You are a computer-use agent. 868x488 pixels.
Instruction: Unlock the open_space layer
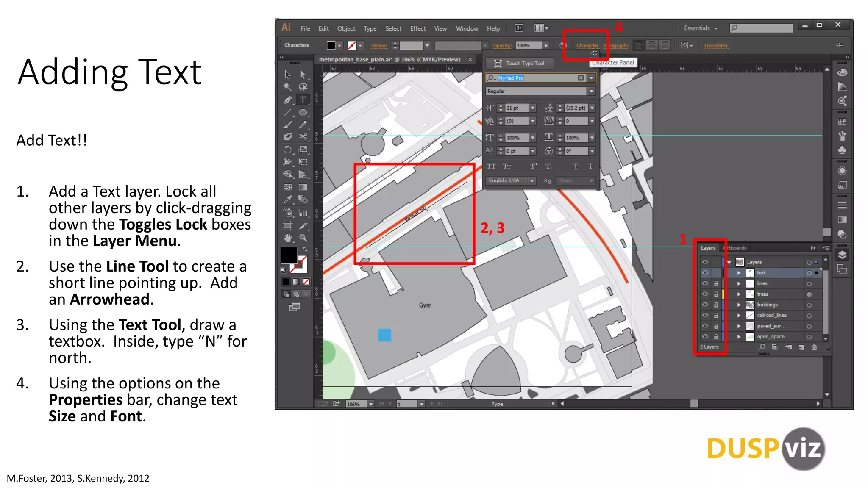(x=716, y=337)
